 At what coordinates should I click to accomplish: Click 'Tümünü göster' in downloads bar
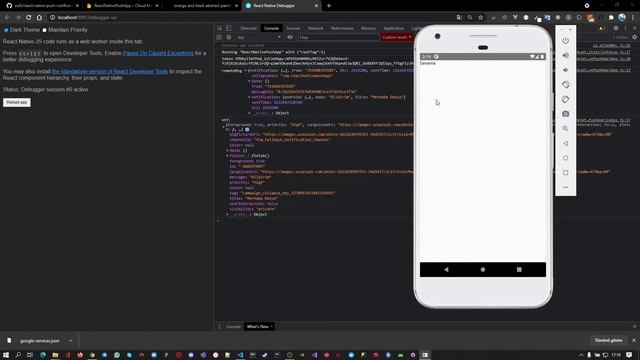point(608,340)
